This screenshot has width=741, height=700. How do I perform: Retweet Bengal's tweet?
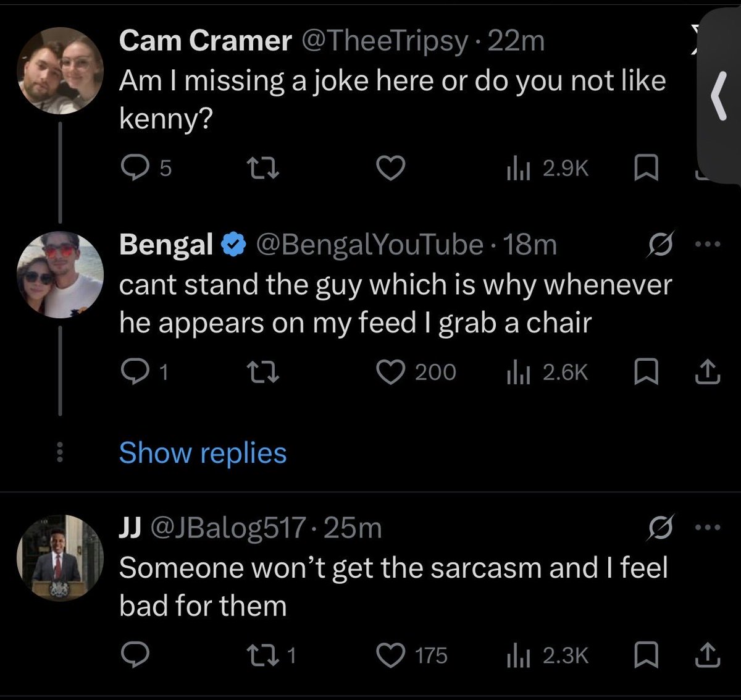click(x=263, y=372)
